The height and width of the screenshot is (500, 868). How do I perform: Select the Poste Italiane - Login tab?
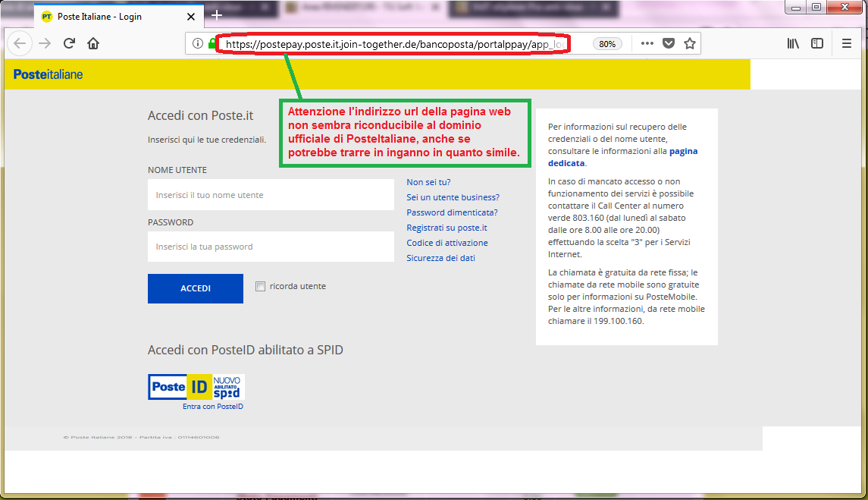(x=118, y=17)
